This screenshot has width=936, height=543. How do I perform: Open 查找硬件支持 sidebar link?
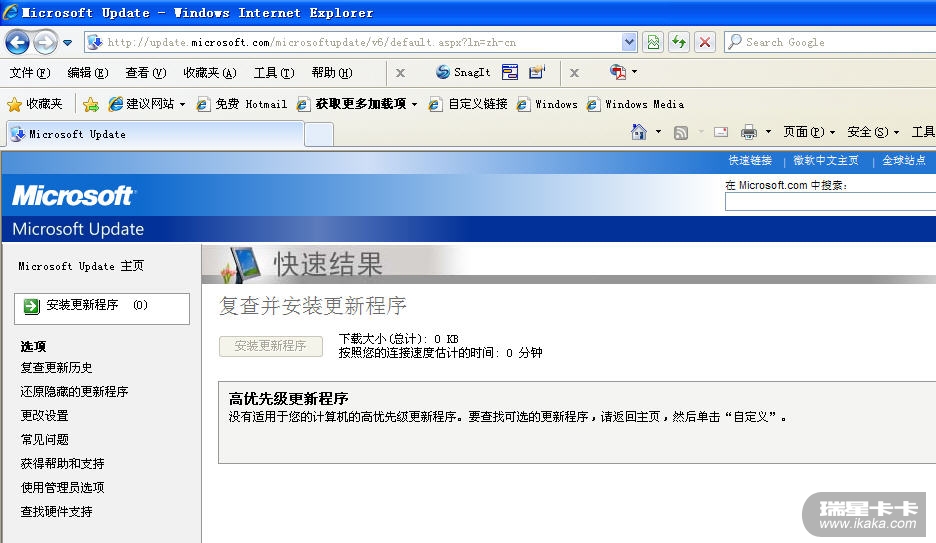tap(56, 511)
